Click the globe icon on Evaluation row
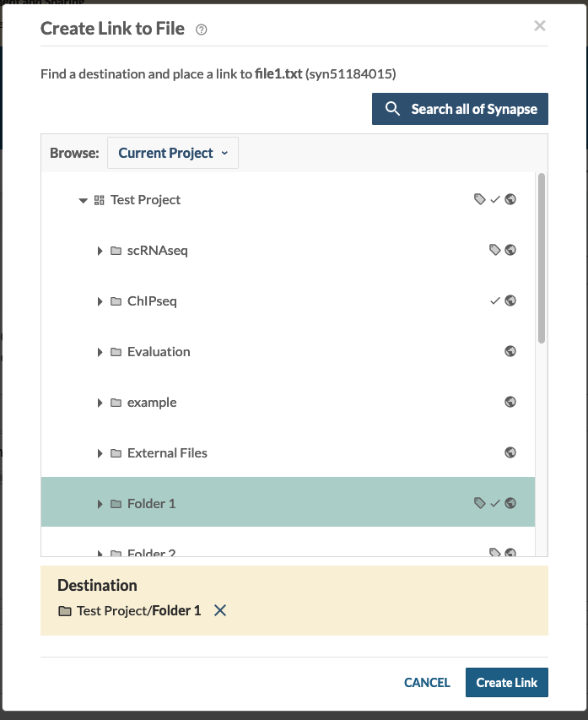 (510, 351)
